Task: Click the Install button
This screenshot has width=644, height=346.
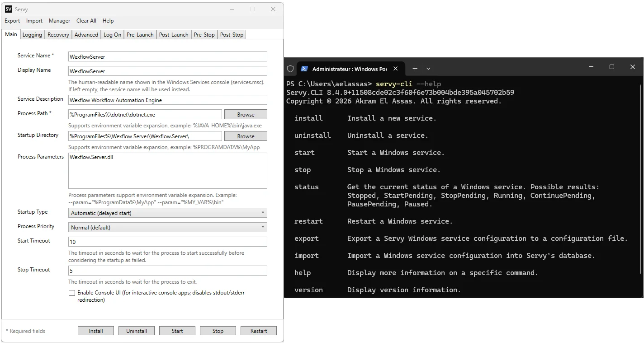Action: (96, 331)
